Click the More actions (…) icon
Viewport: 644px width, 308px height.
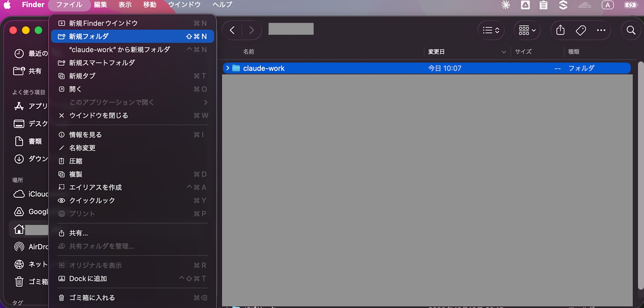601,30
